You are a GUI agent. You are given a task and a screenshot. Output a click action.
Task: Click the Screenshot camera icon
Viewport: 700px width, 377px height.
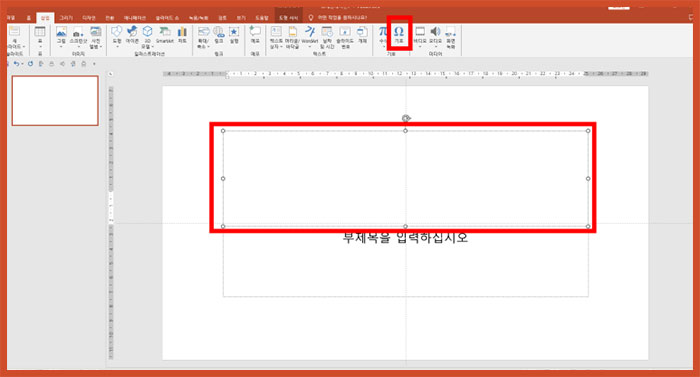tap(78, 33)
